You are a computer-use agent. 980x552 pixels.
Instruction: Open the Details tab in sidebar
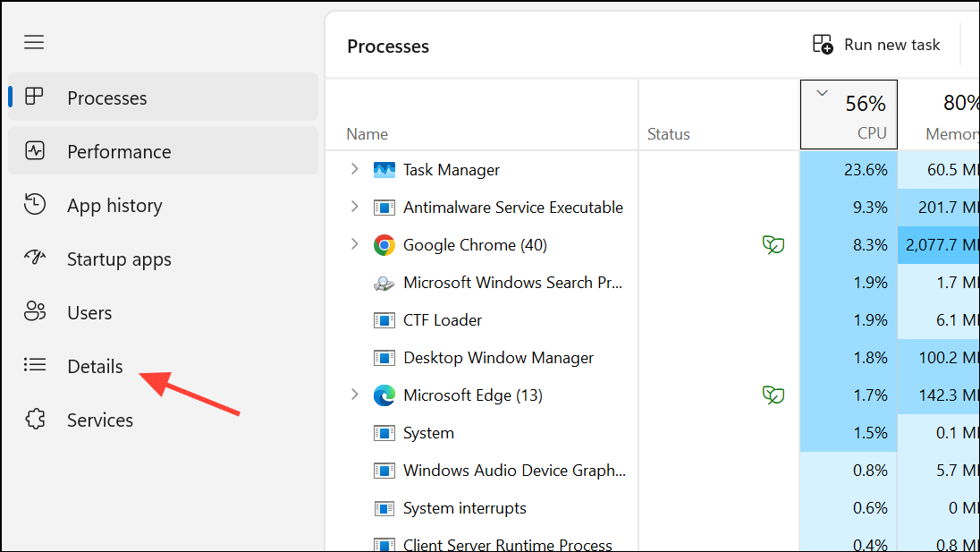95,366
